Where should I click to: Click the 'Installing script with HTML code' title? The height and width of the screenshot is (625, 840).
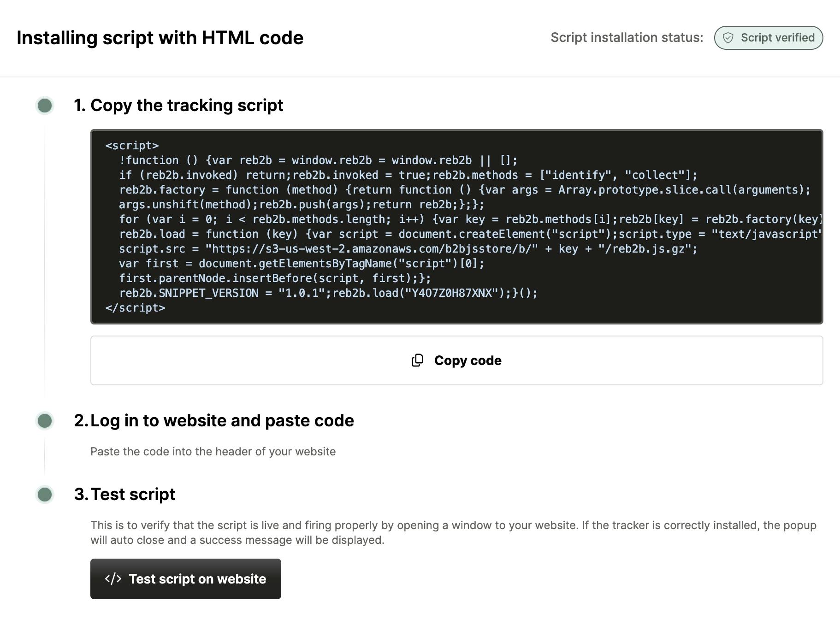[160, 38]
